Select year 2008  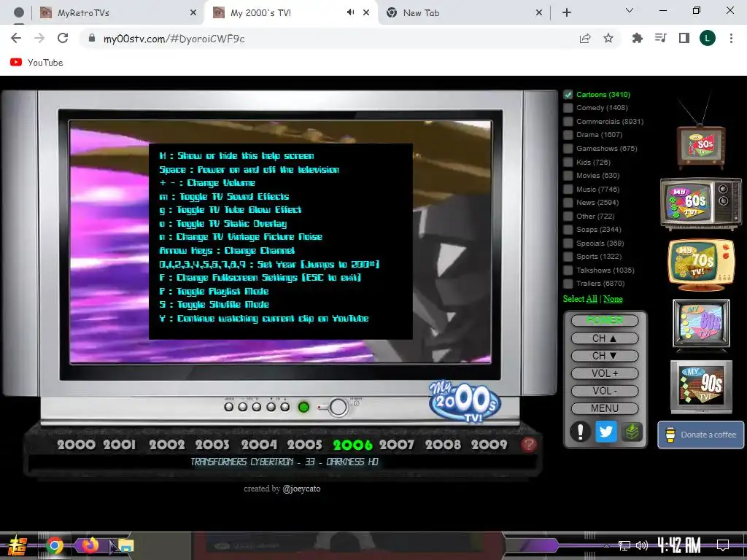pos(443,445)
